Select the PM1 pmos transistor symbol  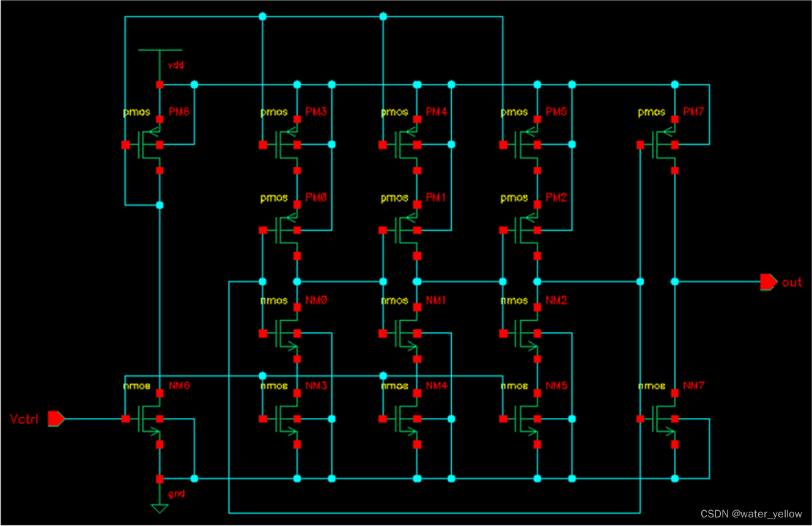click(x=402, y=230)
